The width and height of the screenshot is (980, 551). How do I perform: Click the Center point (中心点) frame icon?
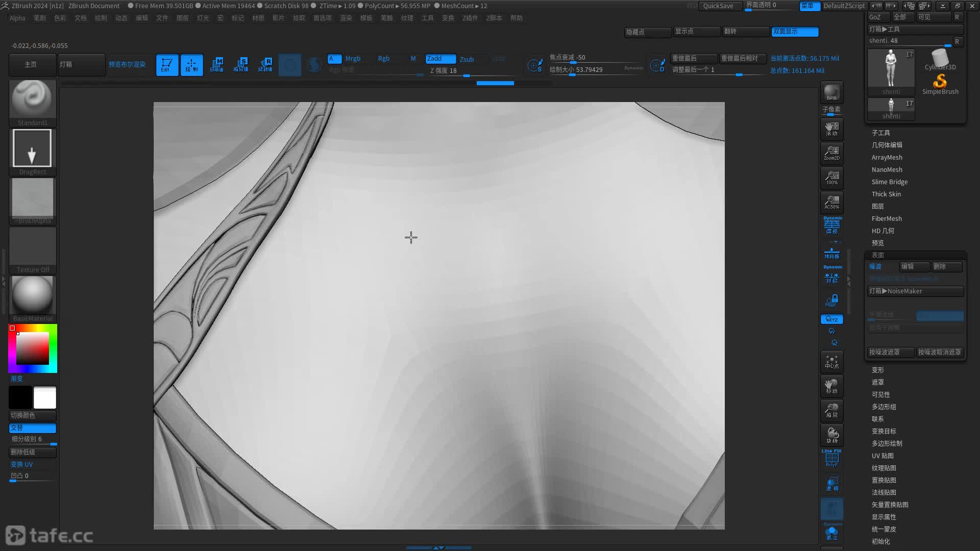pyautogui.click(x=831, y=362)
